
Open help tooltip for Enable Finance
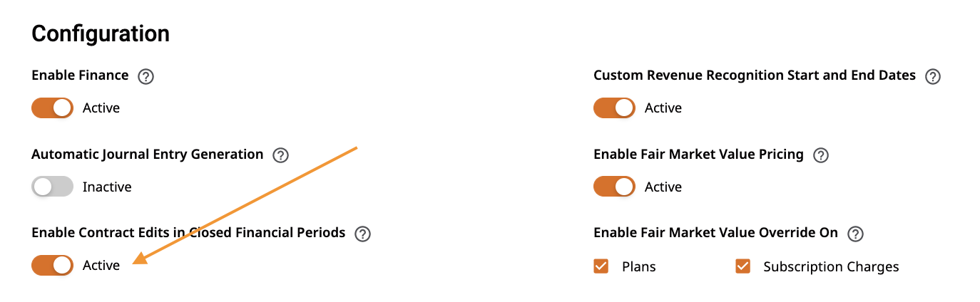146,76
